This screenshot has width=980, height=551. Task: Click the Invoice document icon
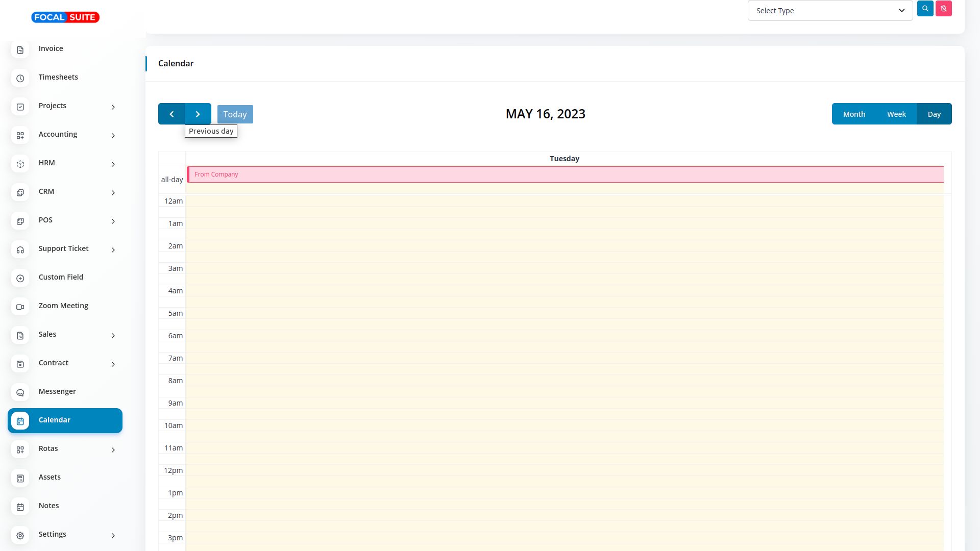pos(20,49)
